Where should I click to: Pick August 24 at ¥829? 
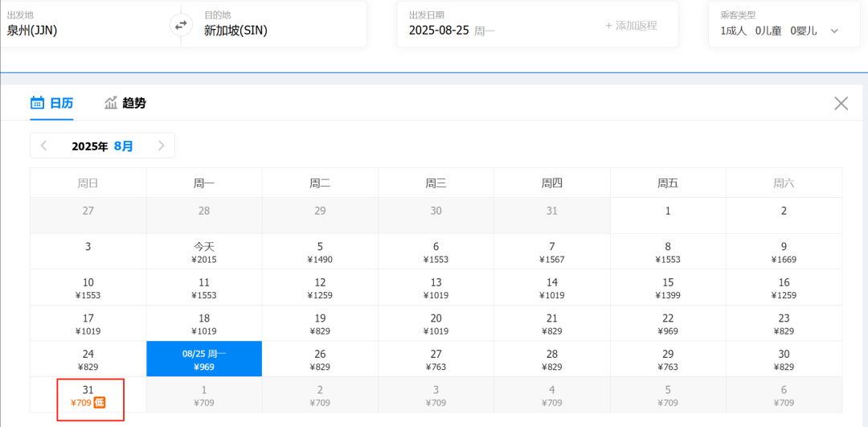point(88,359)
